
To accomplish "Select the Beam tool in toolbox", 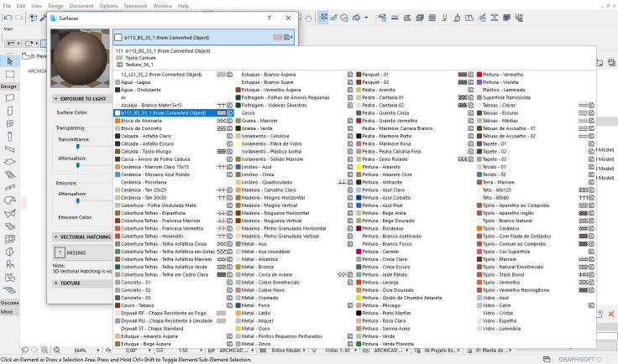I will 10,149.
